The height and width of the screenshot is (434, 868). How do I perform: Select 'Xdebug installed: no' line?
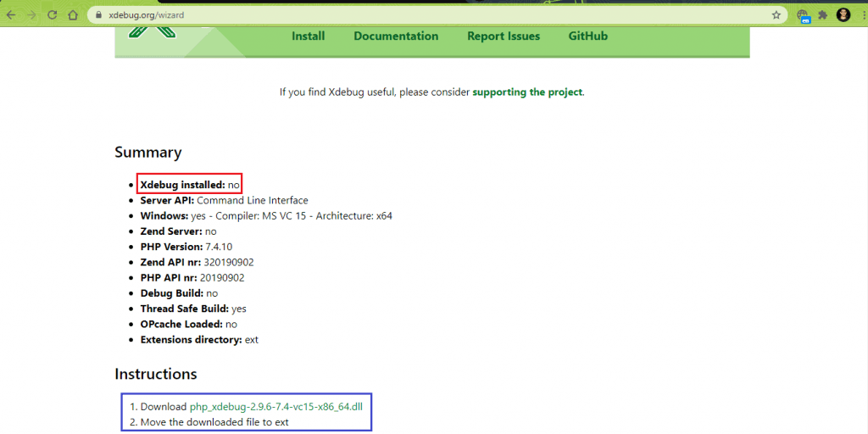190,185
